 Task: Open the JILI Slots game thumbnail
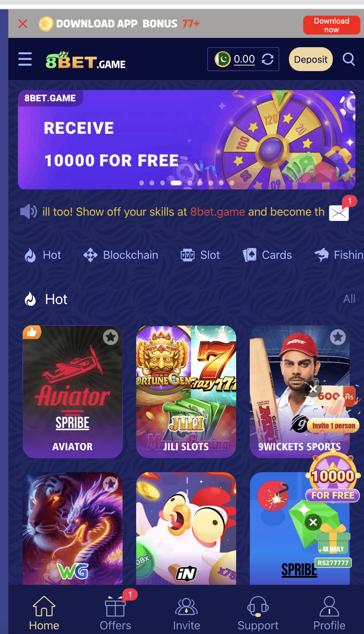tap(186, 392)
